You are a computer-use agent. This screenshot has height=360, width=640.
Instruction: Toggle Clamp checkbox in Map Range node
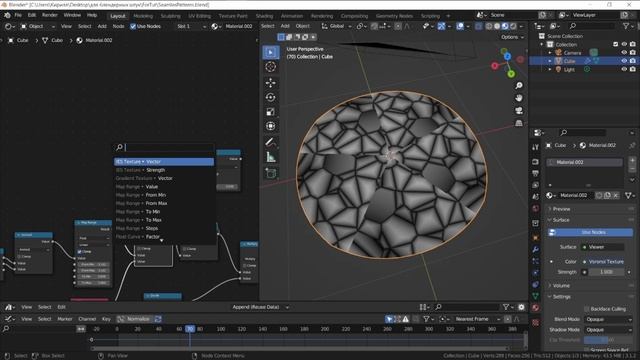coord(80,252)
